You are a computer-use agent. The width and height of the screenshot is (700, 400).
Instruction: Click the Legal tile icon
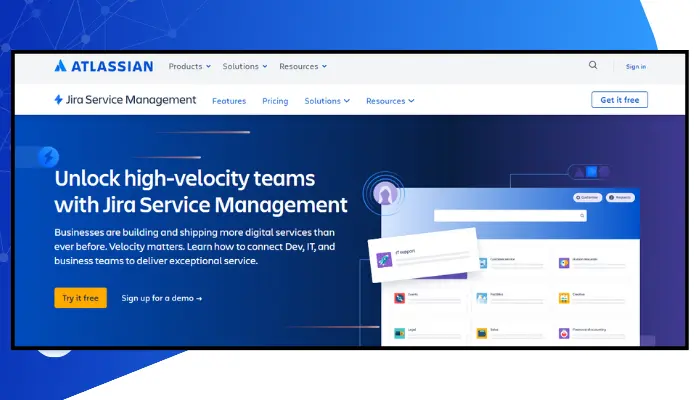(399, 333)
